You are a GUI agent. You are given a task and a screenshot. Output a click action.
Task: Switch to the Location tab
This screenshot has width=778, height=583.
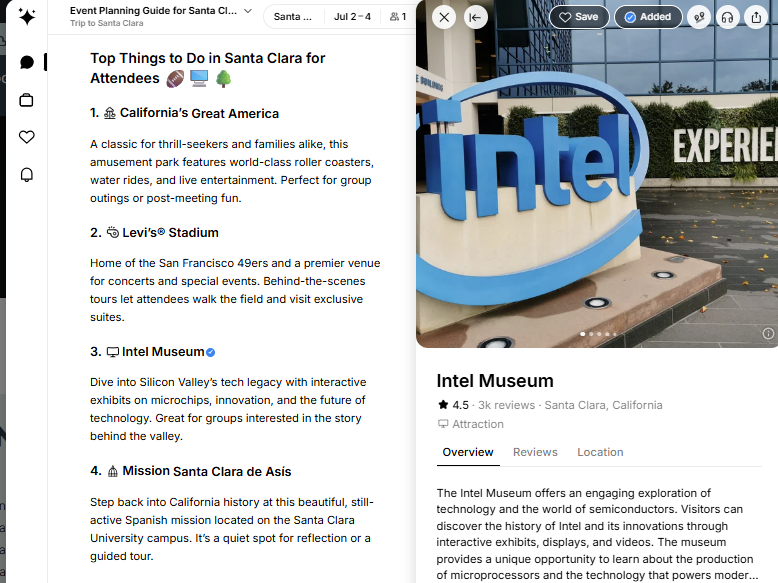click(600, 452)
